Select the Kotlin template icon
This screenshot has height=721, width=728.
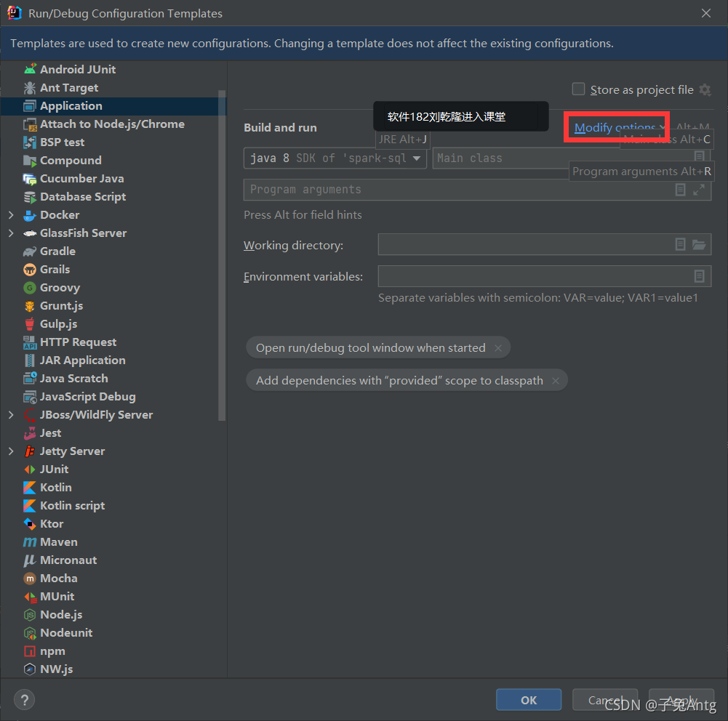point(30,488)
